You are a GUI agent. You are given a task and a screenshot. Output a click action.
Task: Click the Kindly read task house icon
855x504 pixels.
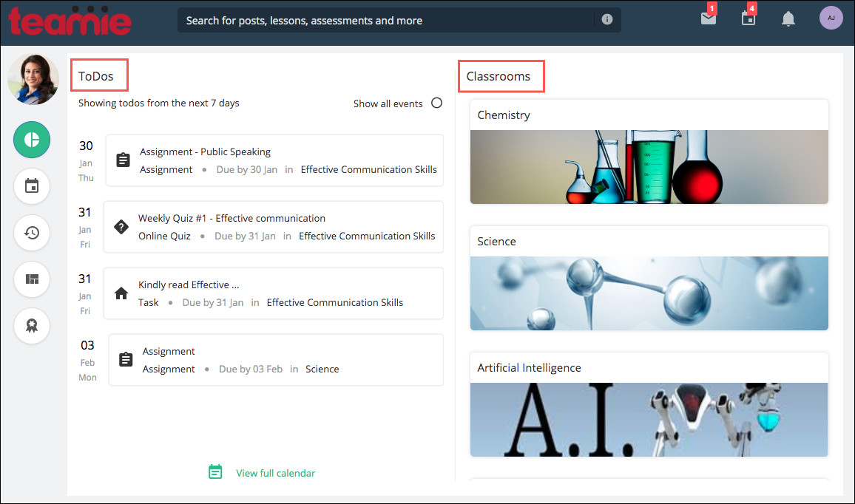tap(121, 293)
